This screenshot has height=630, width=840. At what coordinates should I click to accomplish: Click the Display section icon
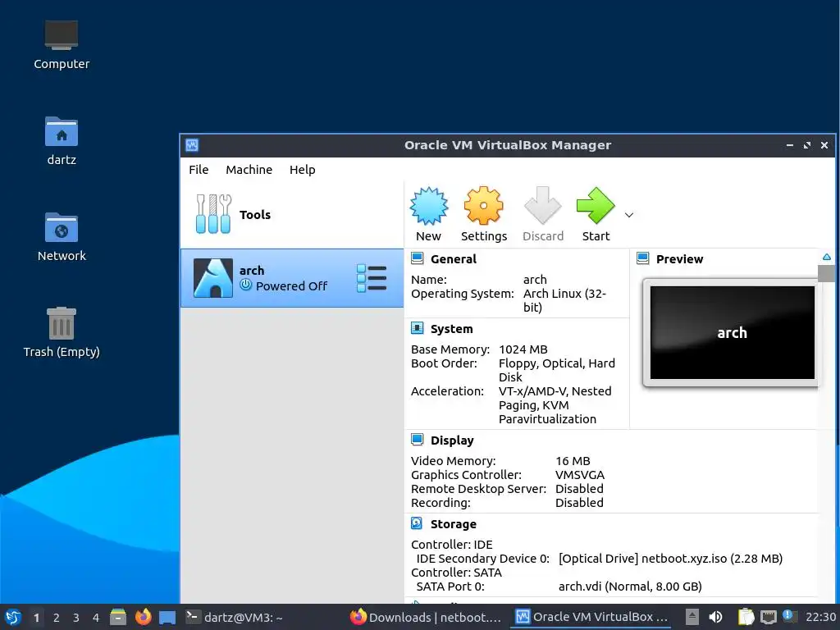pyautogui.click(x=418, y=440)
